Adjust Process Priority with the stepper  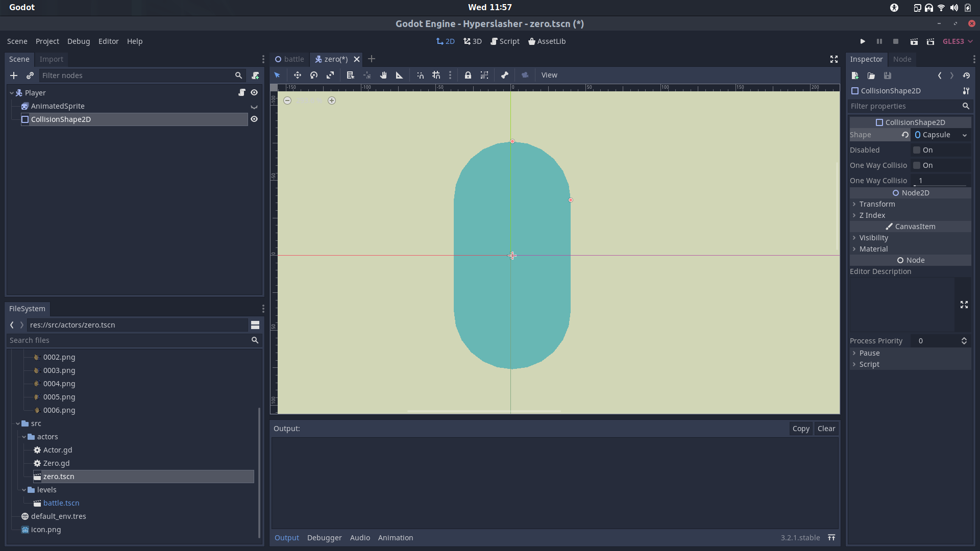click(964, 340)
